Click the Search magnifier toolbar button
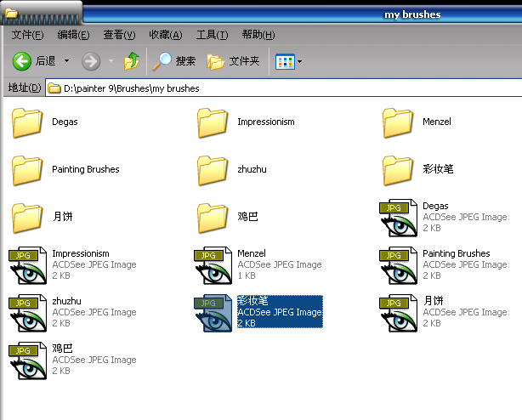 [x=173, y=61]
